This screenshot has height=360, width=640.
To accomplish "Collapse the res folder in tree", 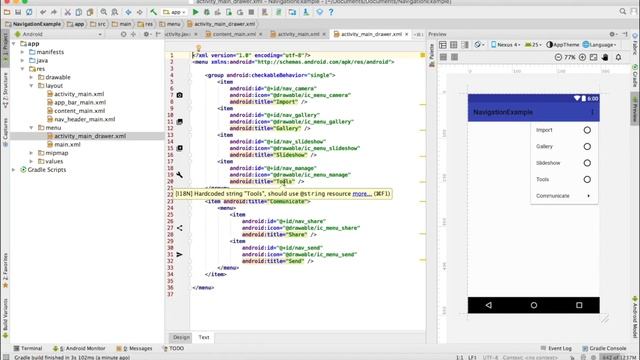I will 23,69.
